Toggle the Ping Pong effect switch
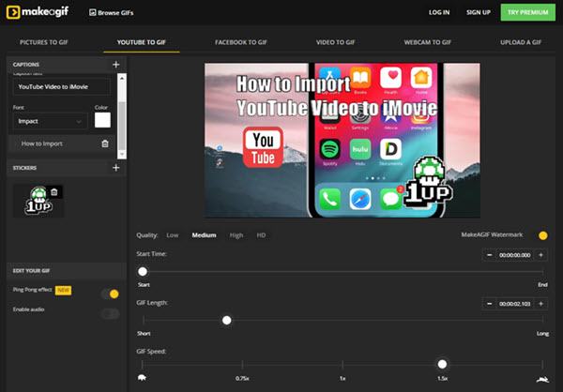563x392 pixels. click(x=110, y=294)
